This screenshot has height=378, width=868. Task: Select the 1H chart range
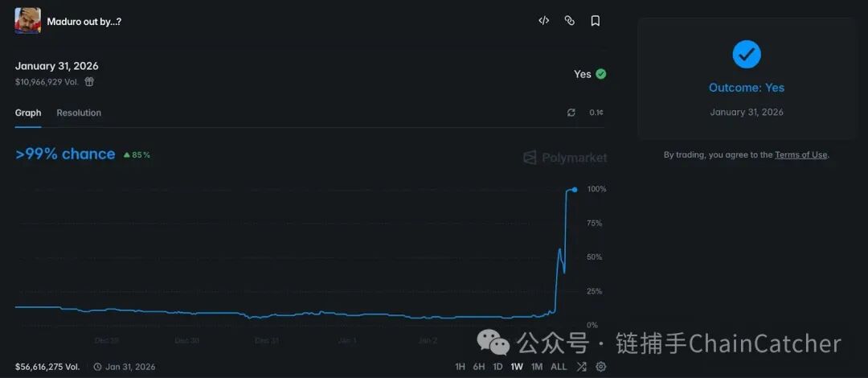[x=460, y=367]
